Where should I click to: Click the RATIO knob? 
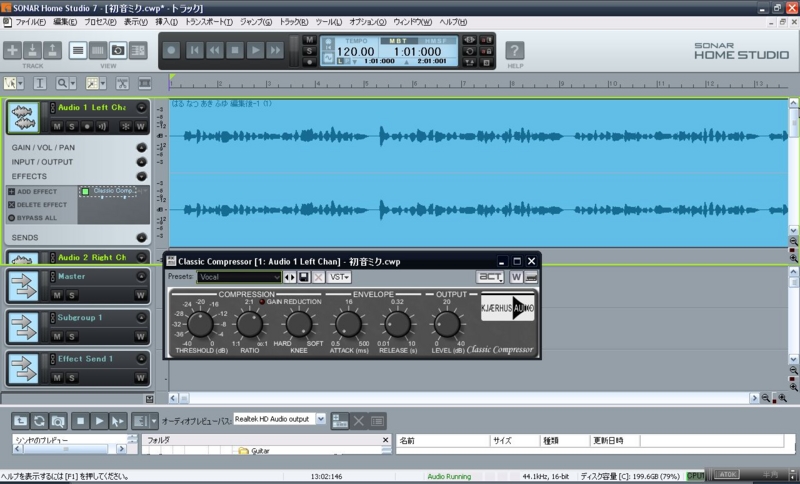(249, 324)
